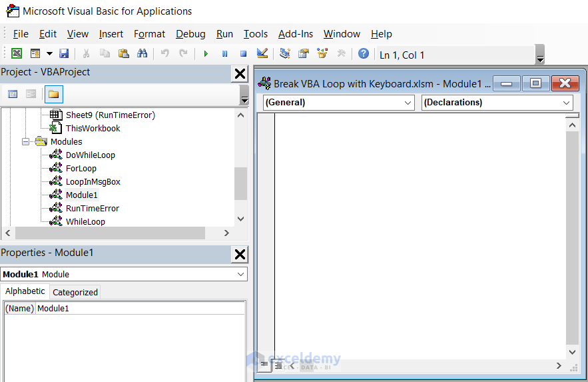This screenshot has height=382, width=588.
Task: Open the Window menu
Action: click(x=342, y=34)
